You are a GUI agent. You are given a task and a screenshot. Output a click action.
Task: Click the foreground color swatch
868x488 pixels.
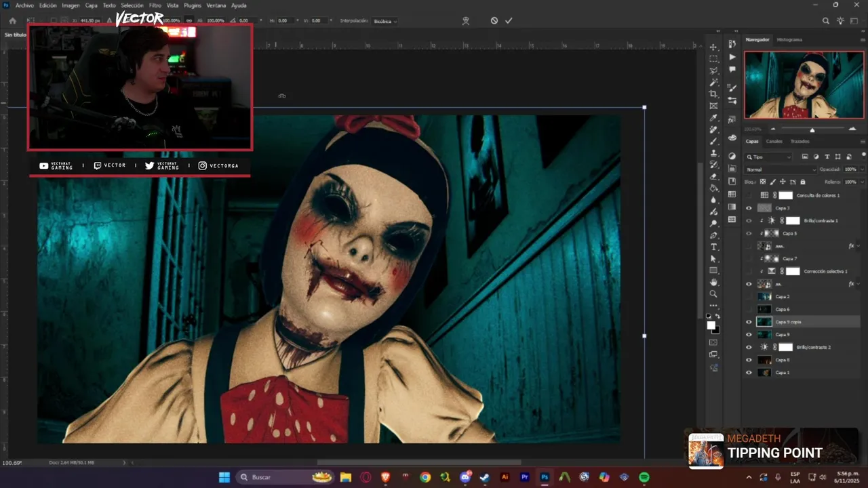pyautogui.click(x=711, y=325)
